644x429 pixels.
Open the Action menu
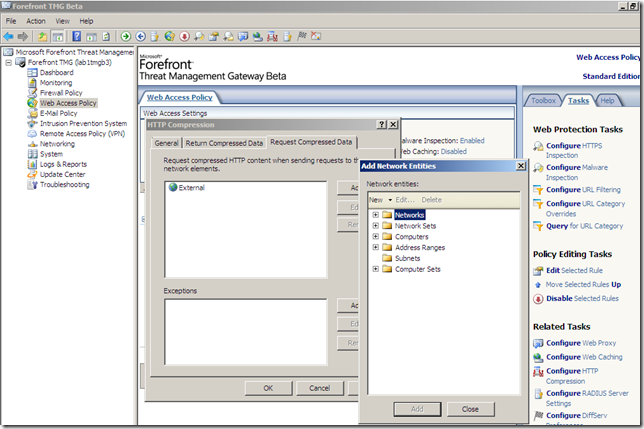click(36, 21)
